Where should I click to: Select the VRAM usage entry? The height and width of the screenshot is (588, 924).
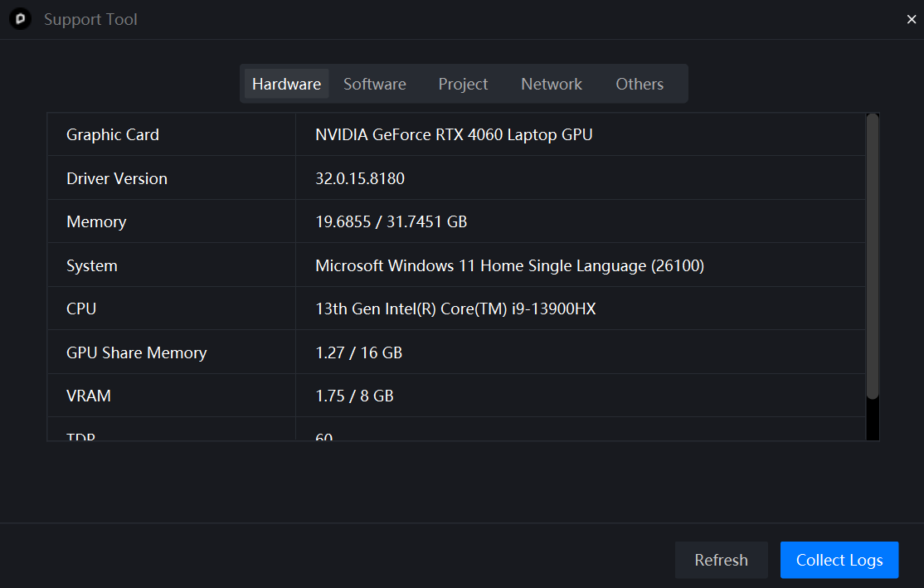pos(353,396)
